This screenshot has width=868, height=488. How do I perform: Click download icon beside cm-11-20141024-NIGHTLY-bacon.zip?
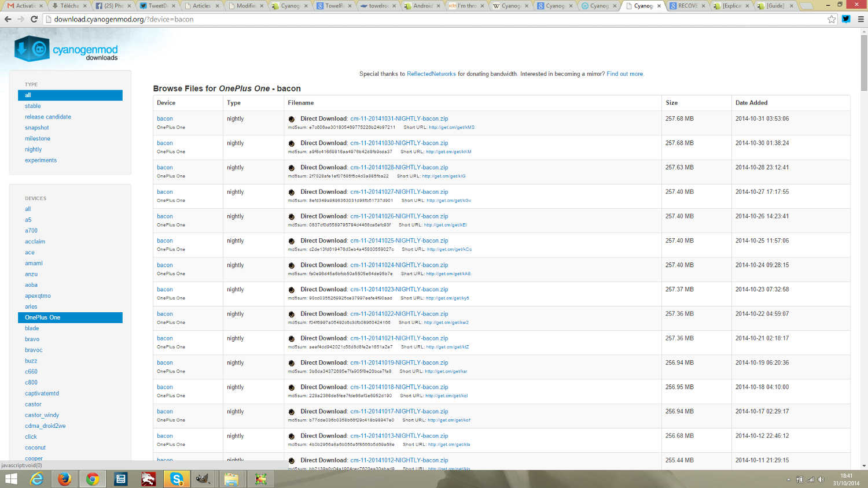292,265
